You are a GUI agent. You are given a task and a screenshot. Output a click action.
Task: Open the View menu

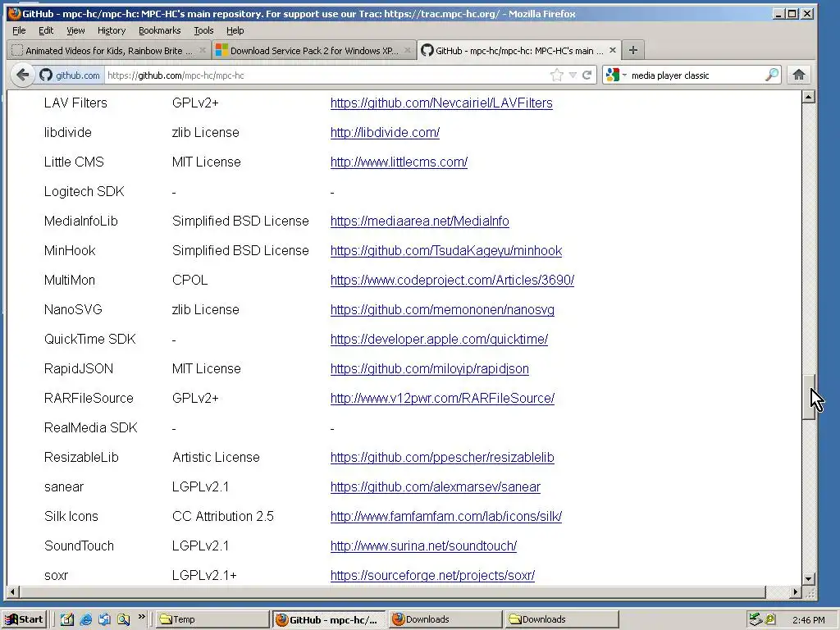[x=75, y=30]
